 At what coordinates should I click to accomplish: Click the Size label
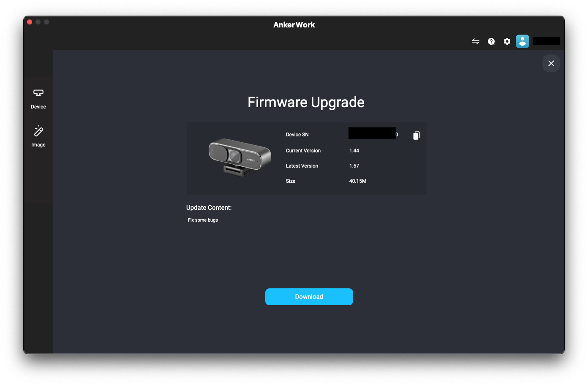pos(291,181)
